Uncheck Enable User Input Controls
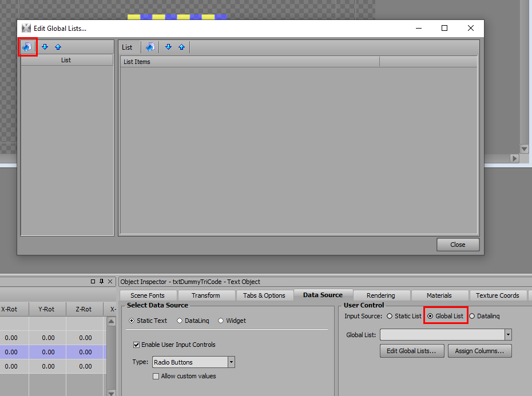 point(136,345)
